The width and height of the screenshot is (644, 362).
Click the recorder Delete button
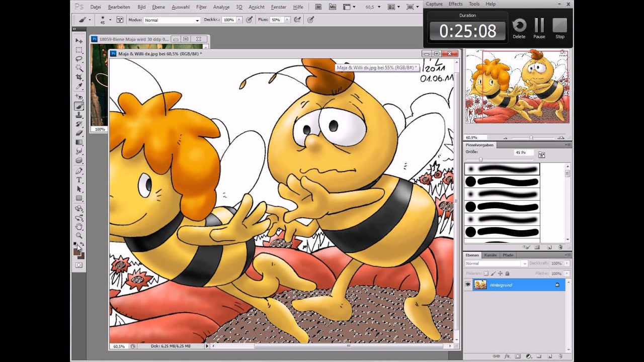pos(519,28)
